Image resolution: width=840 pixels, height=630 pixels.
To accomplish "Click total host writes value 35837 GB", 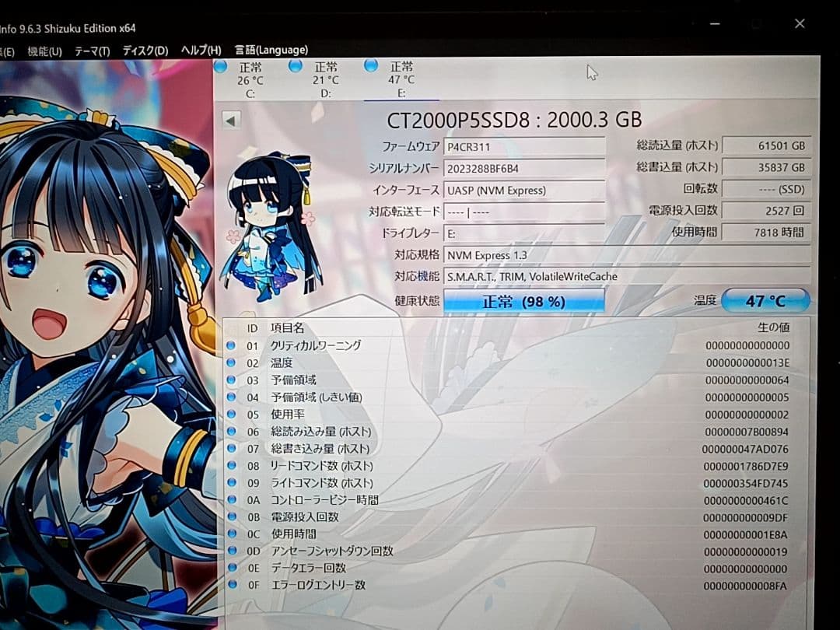I will coord(766,167).
